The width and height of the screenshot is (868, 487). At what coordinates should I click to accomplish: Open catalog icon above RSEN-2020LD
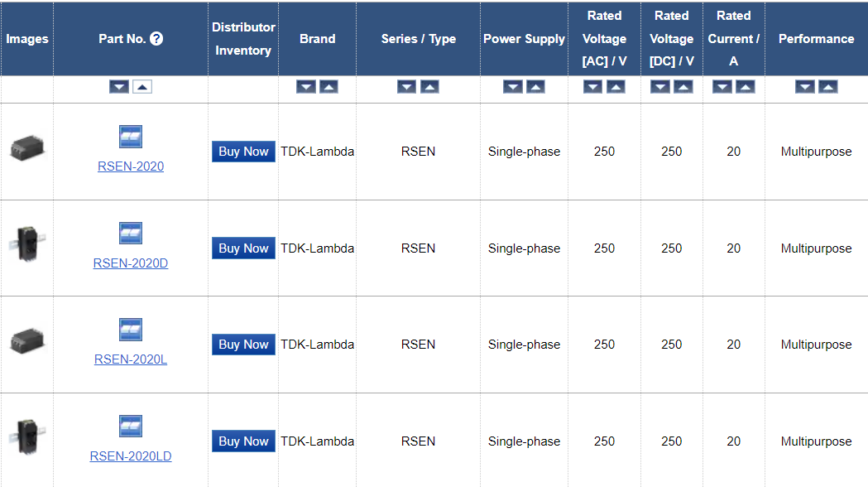click(x=131, y=426)
